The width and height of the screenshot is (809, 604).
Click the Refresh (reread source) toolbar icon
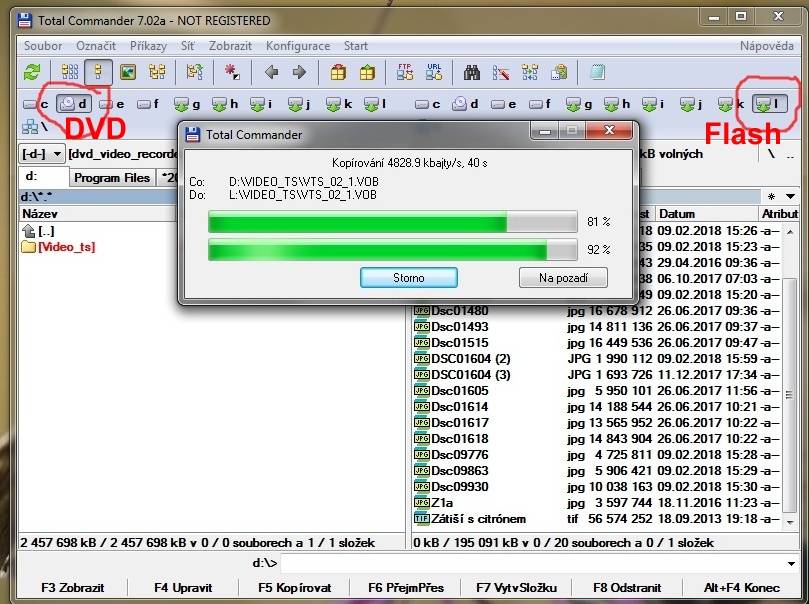[32, 72]
